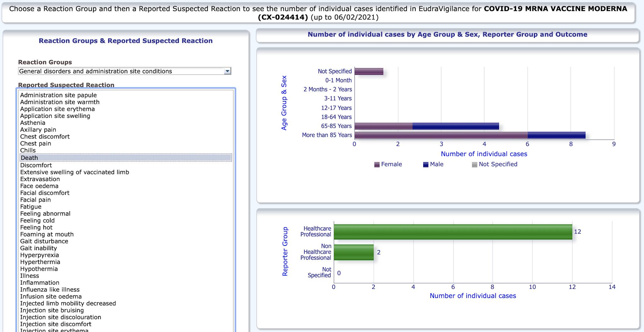This screenshot has height=332, width=644.
Task: Choose 'Injection site bruising' entry
Action: [52, 311]
